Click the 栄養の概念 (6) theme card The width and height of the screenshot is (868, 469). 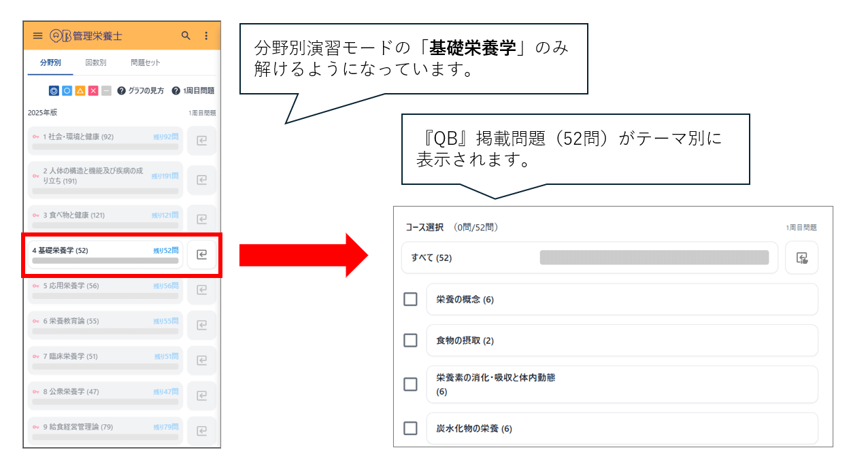(x=621, y=299)
